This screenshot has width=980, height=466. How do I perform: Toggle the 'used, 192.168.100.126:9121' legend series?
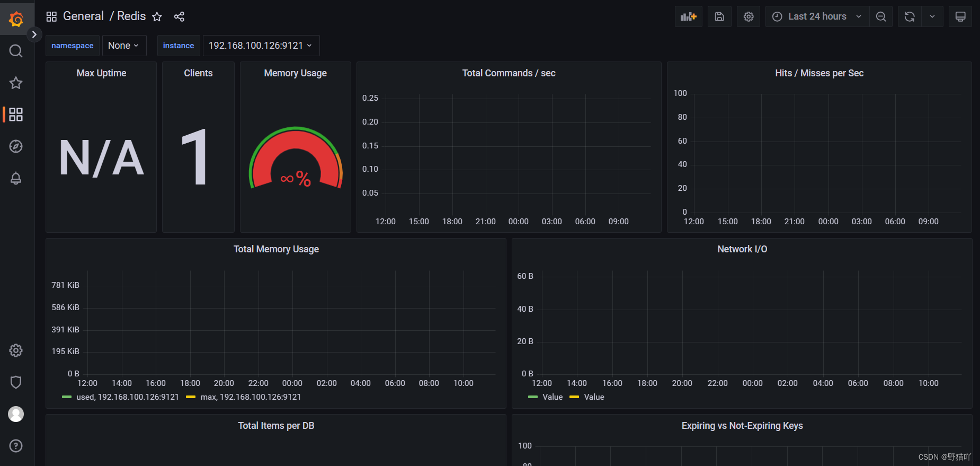128,397
